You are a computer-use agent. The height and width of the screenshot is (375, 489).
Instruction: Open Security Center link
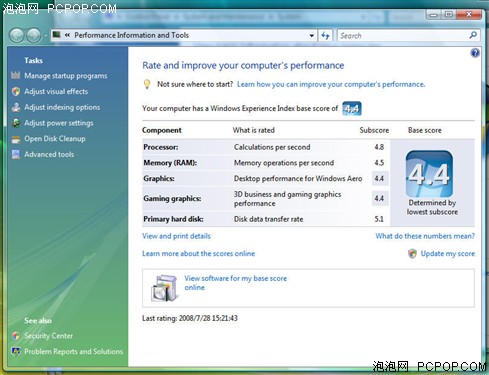[48, 336]
